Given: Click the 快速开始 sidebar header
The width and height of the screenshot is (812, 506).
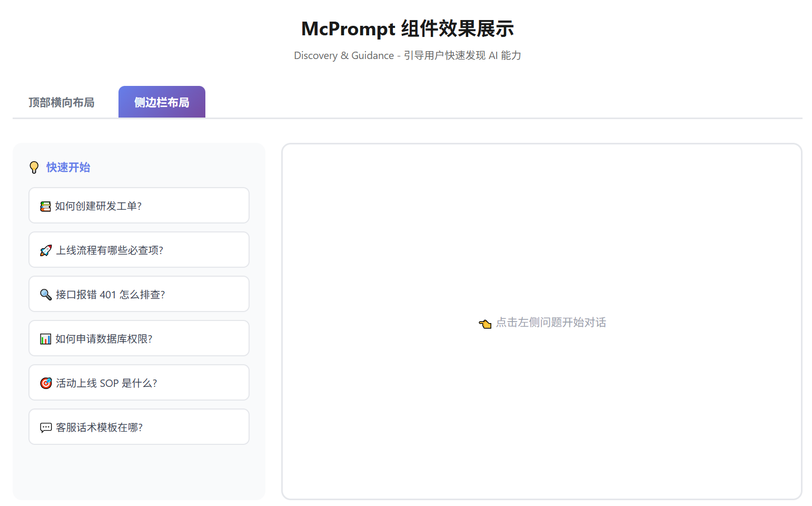Looking at the screenshot, I should pos(68,167).
